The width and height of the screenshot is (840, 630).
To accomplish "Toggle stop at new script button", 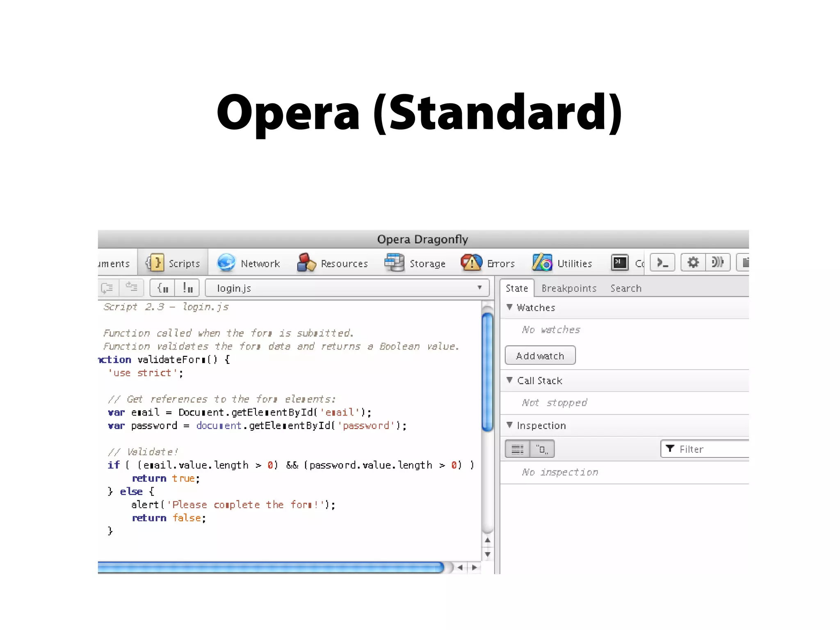I will tap(162, 288).
